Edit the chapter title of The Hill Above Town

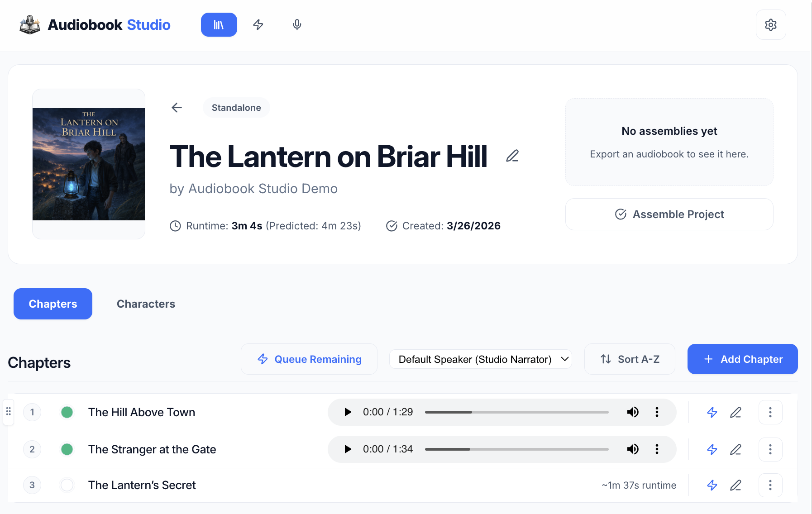pyautogui.click(x=736, y=412)
